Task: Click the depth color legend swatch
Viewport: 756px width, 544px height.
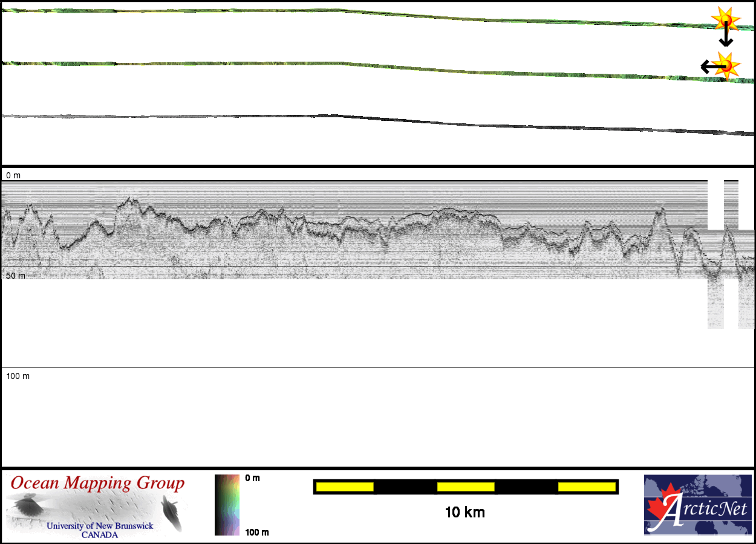Action: (227, 505)
